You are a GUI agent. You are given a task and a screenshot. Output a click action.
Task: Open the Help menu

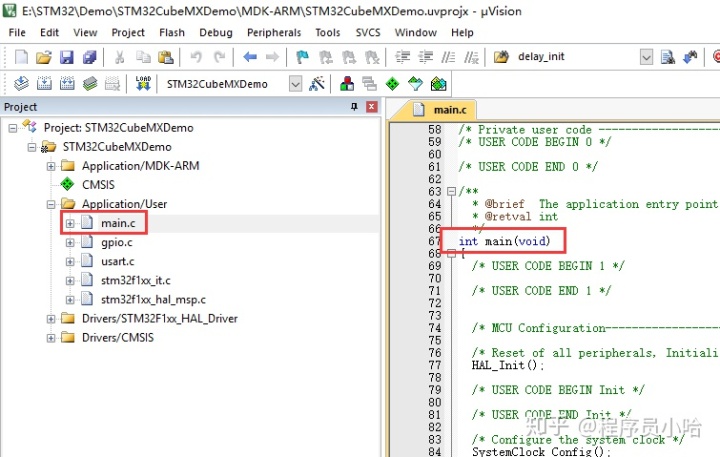[462, 33]
